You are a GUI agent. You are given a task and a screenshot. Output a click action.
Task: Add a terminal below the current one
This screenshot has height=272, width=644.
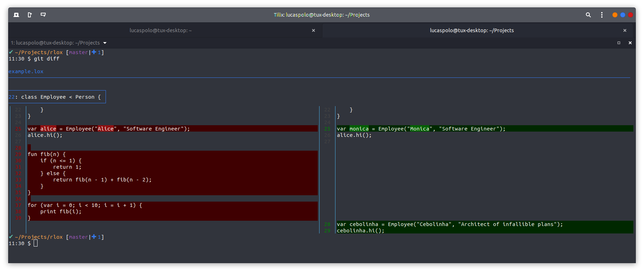pyautogui.click(x=43, y=15)
